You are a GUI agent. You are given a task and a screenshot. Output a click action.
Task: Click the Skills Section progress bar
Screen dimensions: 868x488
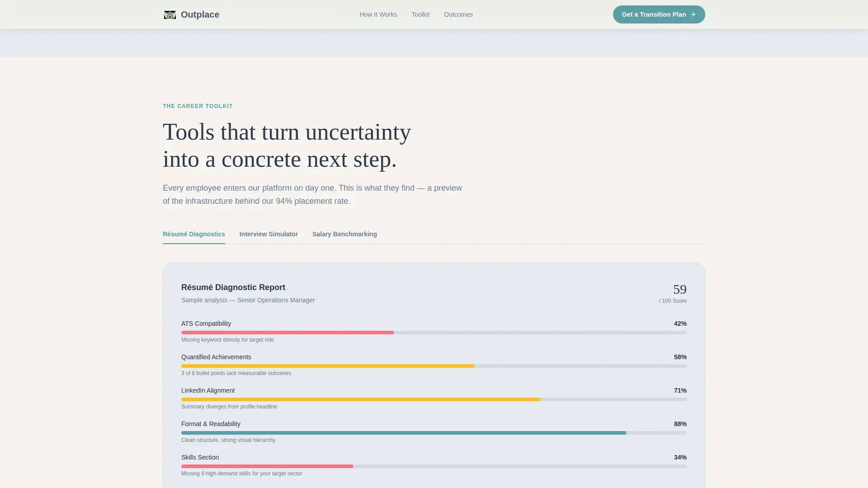tap(434, 466)
